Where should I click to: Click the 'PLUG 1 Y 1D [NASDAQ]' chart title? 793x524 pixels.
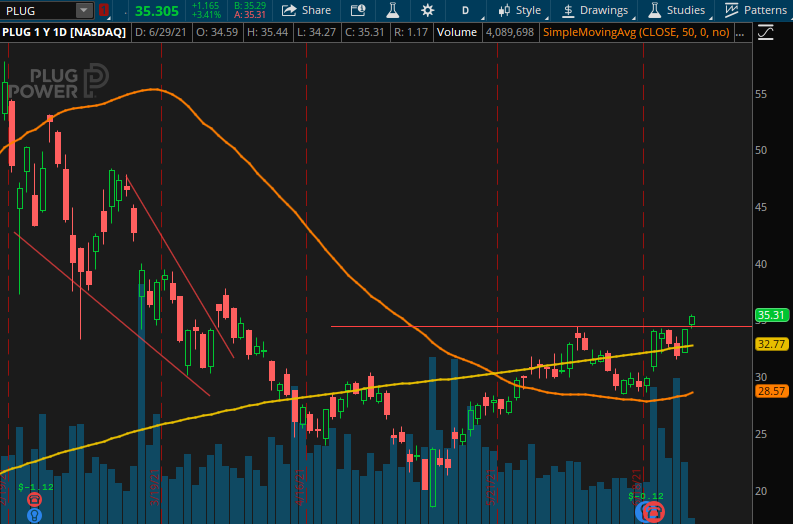click(64, 32)
